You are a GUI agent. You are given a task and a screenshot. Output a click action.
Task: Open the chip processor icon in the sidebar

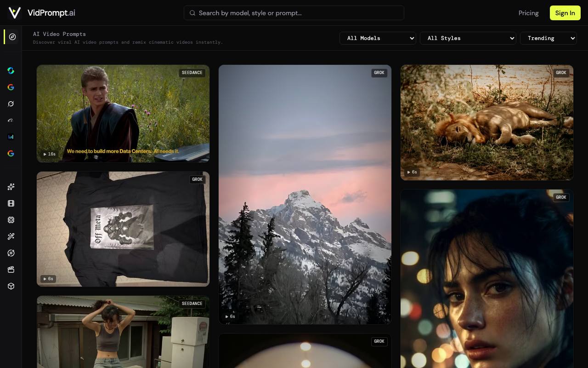coord(11,220)
